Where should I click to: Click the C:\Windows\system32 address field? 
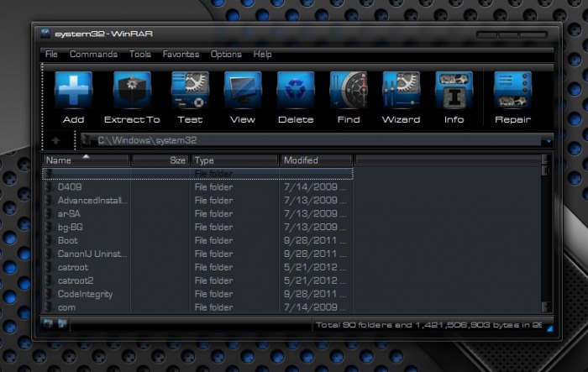coord(315,140)
